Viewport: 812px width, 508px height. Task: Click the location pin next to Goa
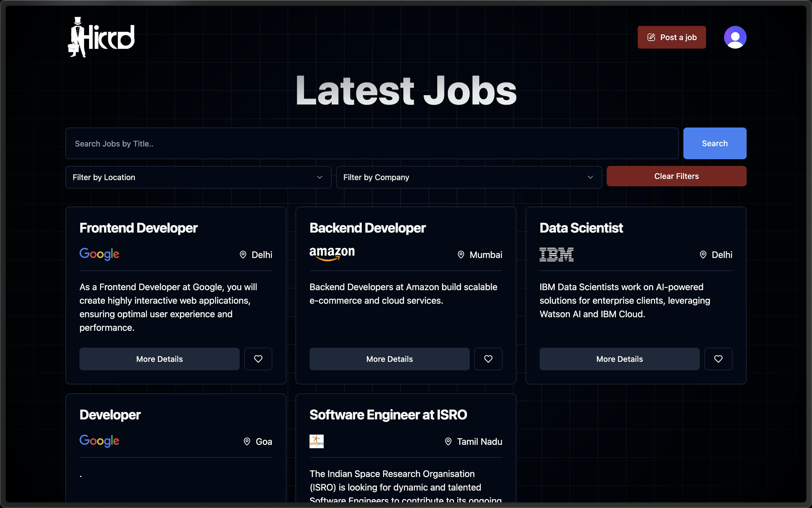click(247, 442)
